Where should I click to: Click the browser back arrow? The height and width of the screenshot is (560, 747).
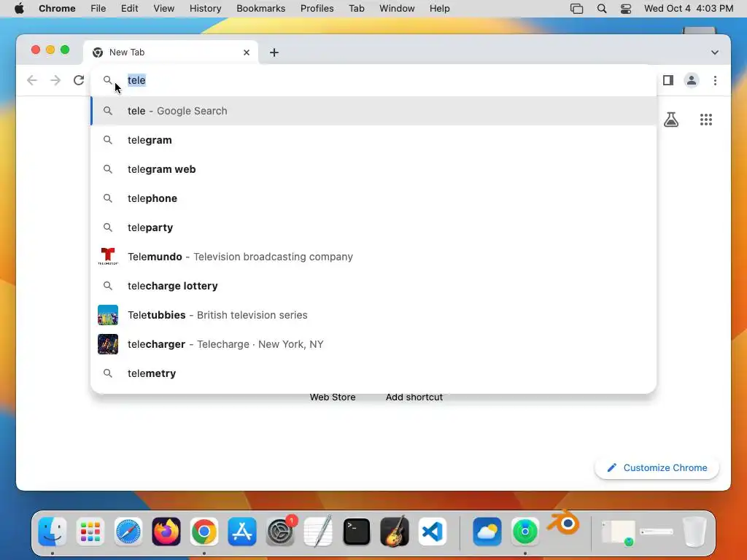32,80
